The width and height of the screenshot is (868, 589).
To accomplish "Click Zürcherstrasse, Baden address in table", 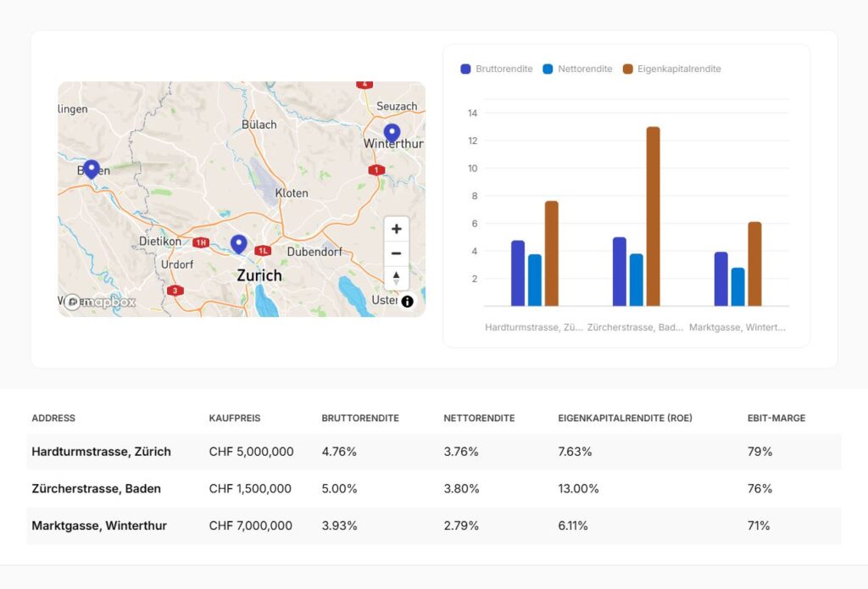I will point(96,488).
